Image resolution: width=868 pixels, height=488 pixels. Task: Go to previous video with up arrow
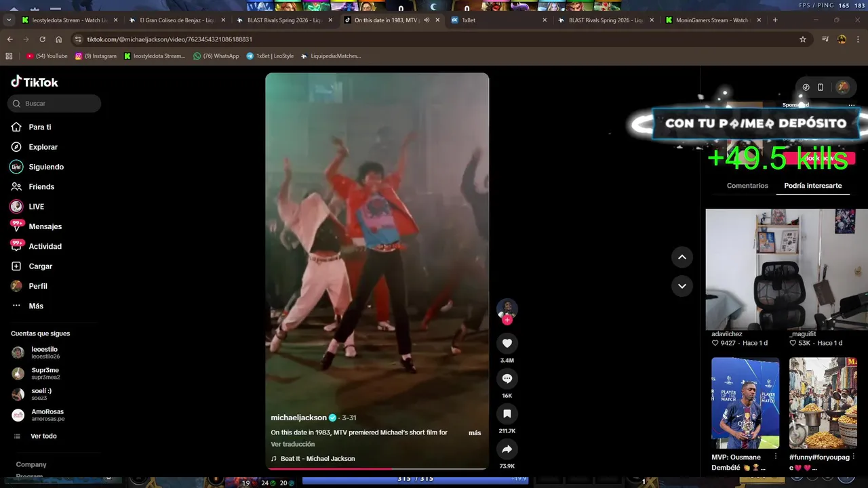point(682,257)
